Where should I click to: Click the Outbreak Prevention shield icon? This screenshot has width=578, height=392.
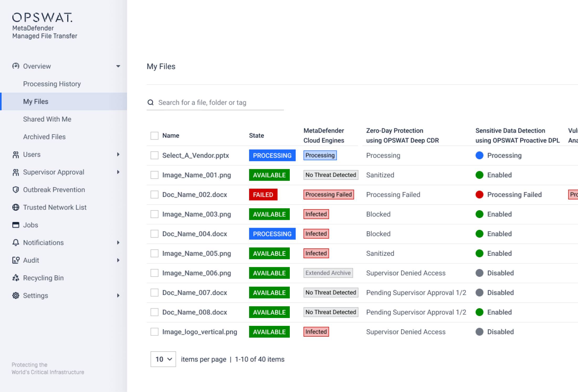[16, 190]
